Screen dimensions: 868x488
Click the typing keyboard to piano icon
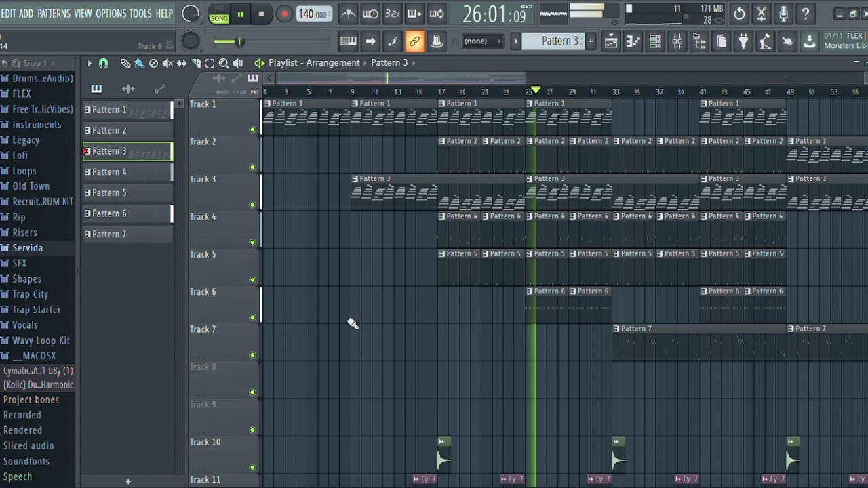tap(348, 41)
